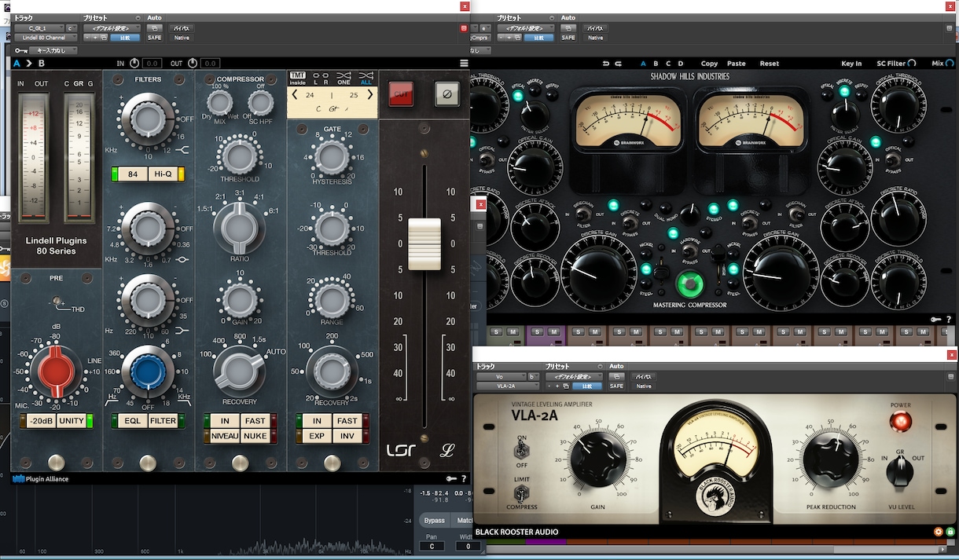Click the redo arrow in Shadow Hills toolbar
959x560 pixels.
[619, 64]
